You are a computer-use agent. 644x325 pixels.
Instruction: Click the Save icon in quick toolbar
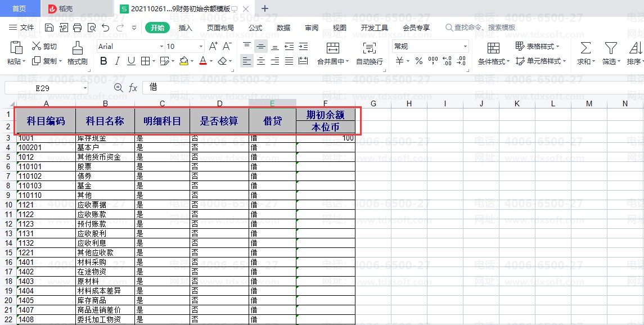[49, 28]
